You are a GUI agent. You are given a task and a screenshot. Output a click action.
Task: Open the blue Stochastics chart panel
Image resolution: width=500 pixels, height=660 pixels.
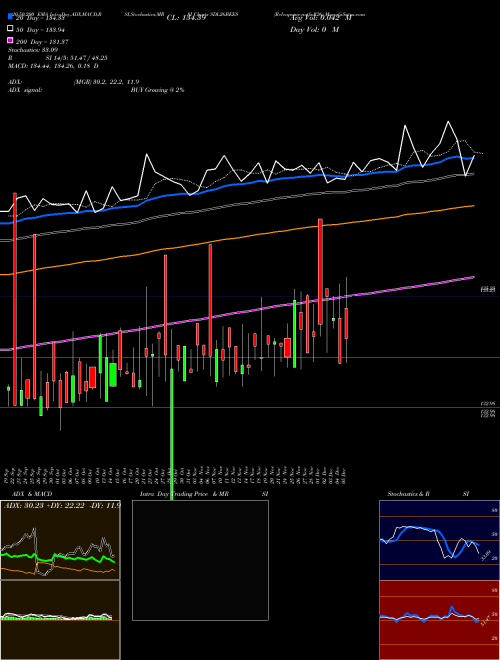439,540
